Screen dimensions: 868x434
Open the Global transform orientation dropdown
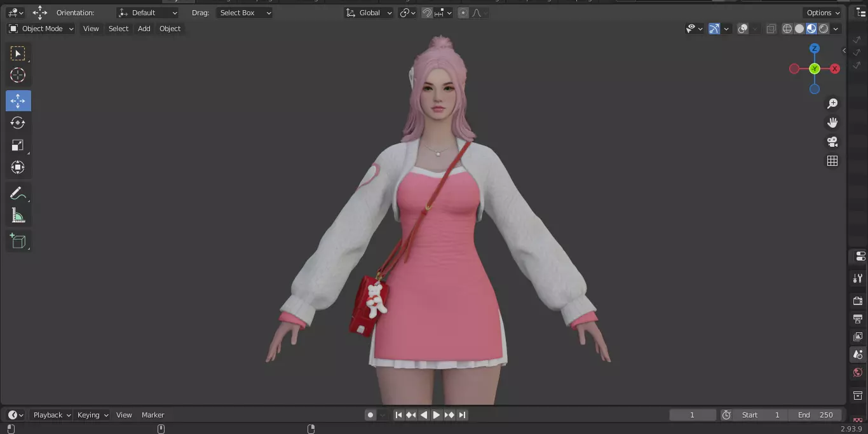(x=369, y=13)
